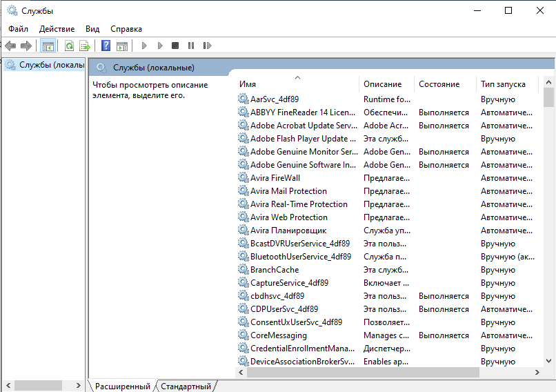The width and height of the screenshot is (556, 392).
Task: Open Help via the blue question mark icon
Action: (106, 46)
